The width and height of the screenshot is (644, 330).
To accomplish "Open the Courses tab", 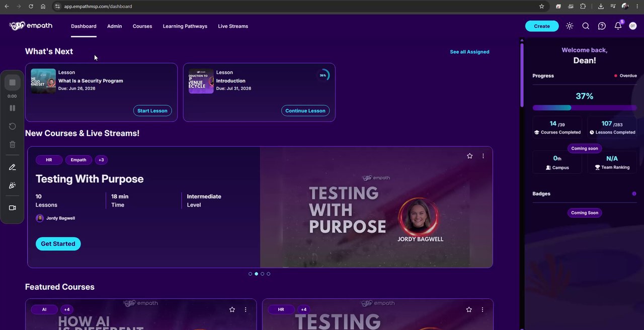I will tap(142, 26).
